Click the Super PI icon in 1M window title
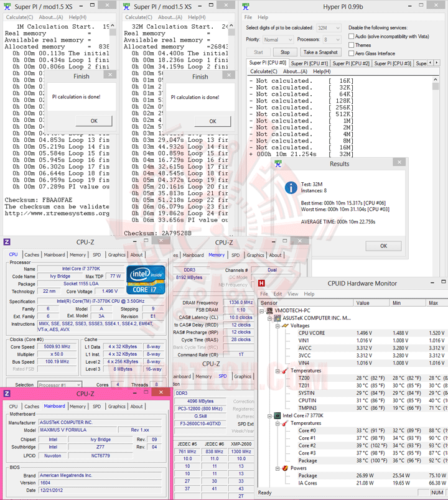Screen dimensions: 448x500 click(7, 6)
